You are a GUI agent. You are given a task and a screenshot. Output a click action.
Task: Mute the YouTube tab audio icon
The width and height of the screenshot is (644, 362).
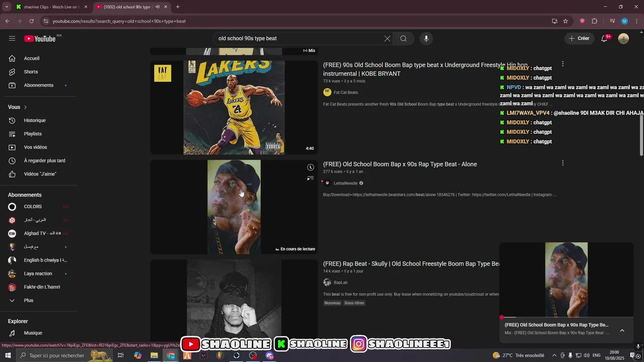157,7
